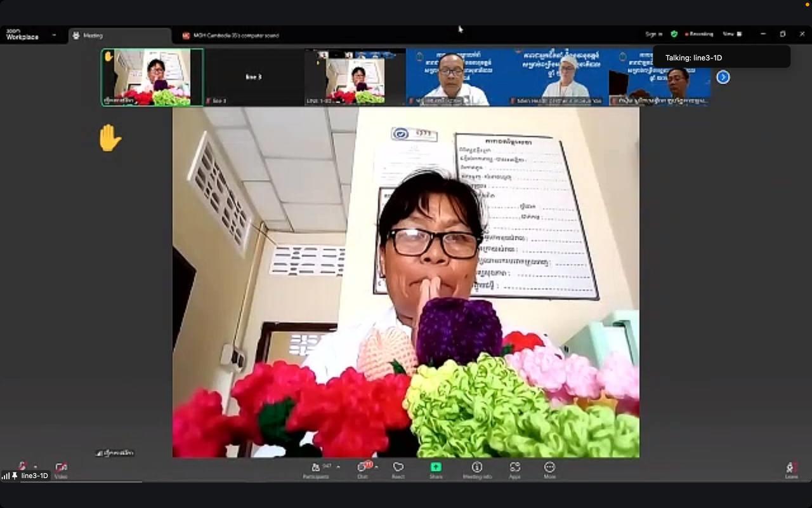Select first participant thumbnail with raised hand

152,77
